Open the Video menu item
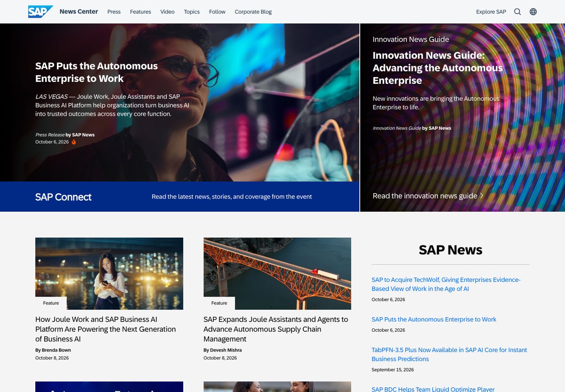 coord(167,12)
